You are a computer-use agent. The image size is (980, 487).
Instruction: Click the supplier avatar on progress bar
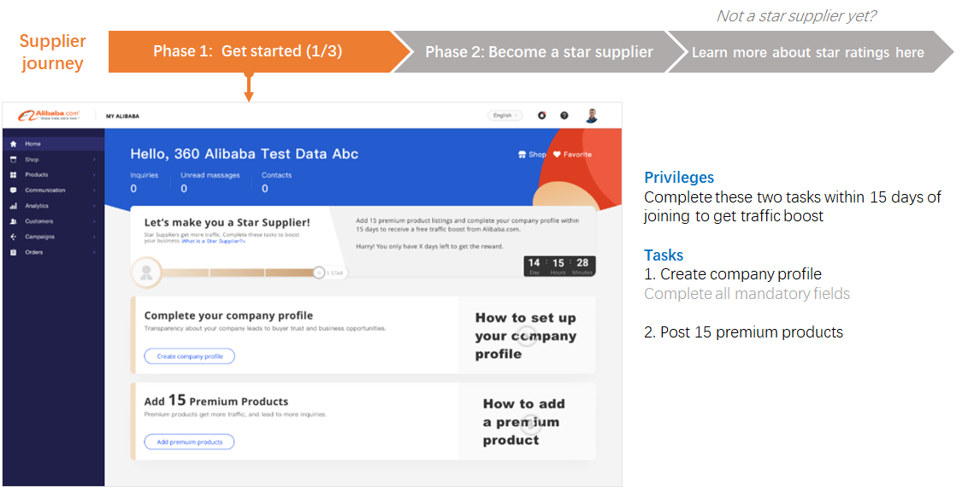pos(146,273)
